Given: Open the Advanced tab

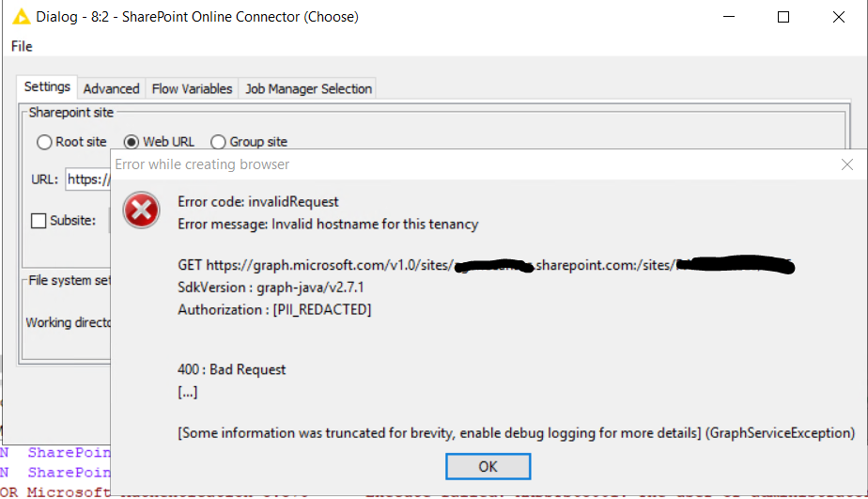Looking at the screenshot, I should (x=111, y=88).
